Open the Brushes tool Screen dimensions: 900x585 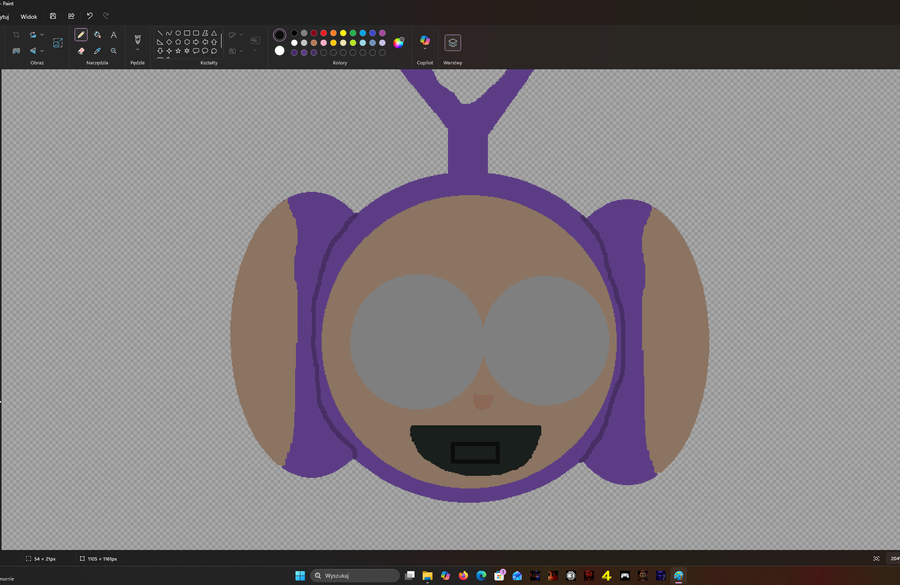point(138,39)
